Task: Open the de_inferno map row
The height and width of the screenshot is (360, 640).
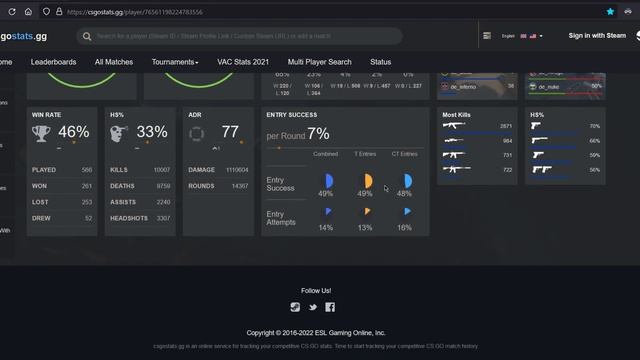Action: [x=477, y=87]
